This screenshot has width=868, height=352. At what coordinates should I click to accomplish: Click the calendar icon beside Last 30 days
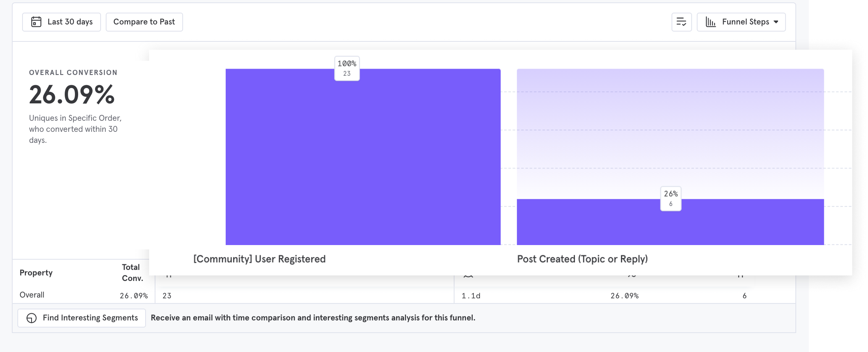36,22
